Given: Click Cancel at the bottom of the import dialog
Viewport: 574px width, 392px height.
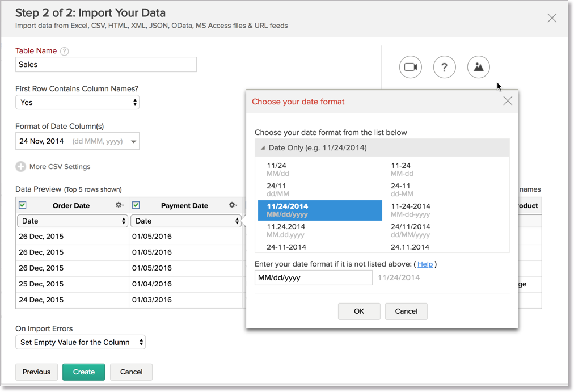Looking at the screenshot, I should pyautogui.click(x=131, y=372).
